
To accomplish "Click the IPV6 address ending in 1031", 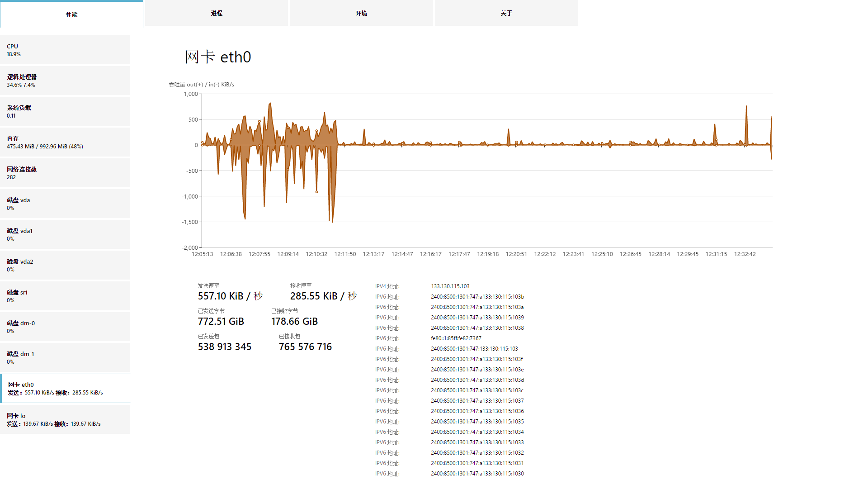I will click(x=477, y=463).
